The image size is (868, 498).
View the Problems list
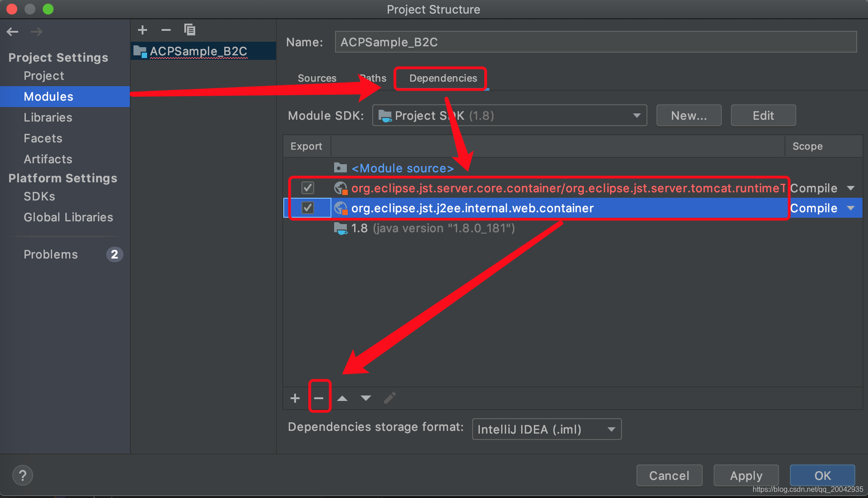[x=51, y=254]
